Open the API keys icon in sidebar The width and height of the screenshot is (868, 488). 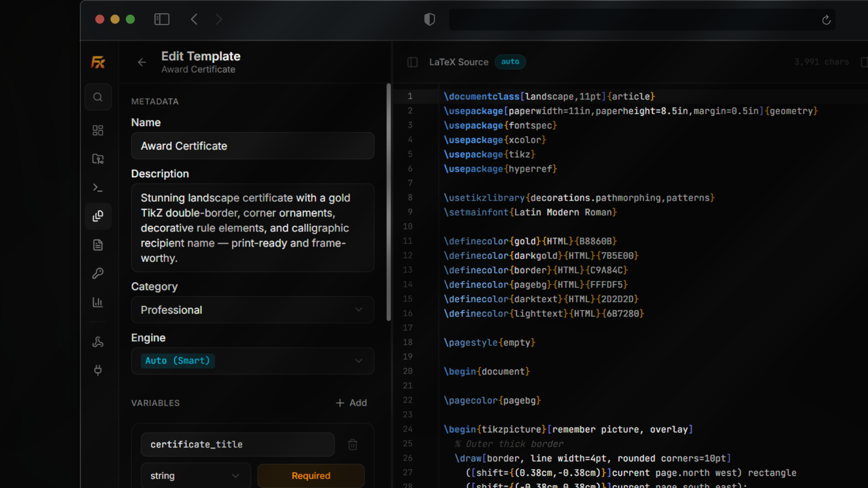point(98,273)
